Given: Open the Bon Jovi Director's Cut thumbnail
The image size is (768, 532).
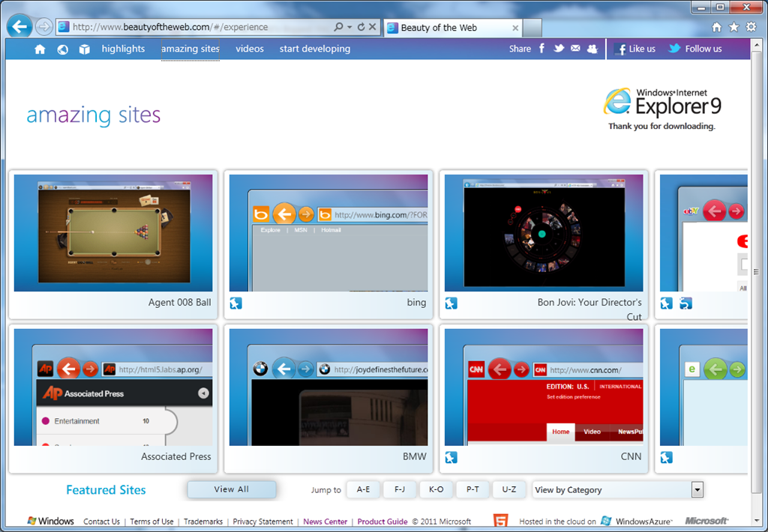Looking at the screenshot, I should pos(544,233).
